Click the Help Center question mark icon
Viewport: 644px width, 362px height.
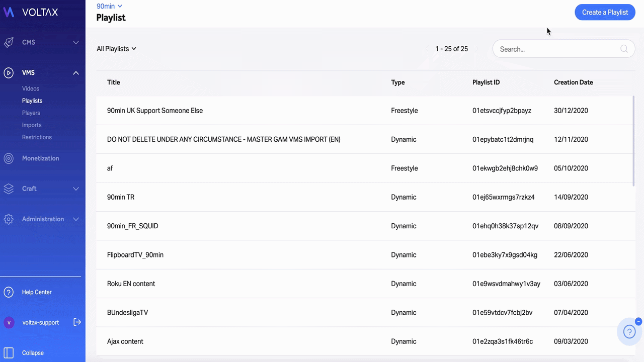pyautogui.click(x=9, y=292)
